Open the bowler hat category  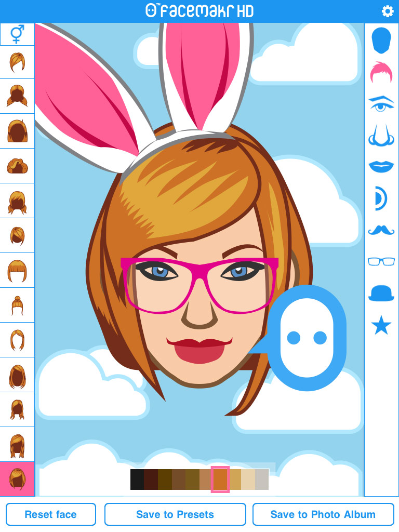click(x=381, y=293)
